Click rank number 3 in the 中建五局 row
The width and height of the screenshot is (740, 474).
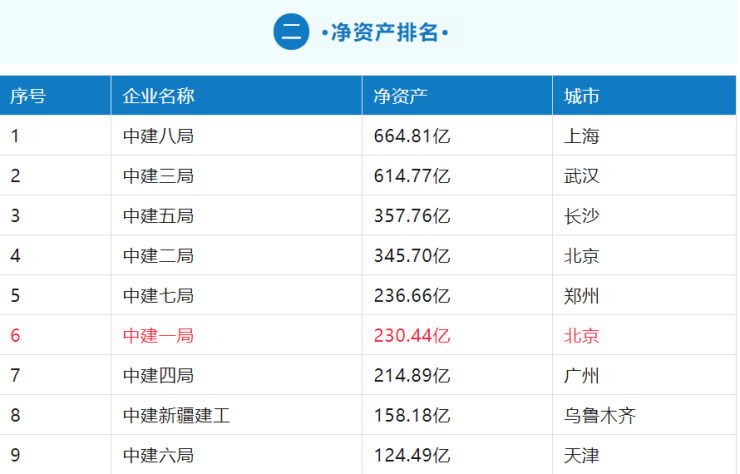point(15,216)
